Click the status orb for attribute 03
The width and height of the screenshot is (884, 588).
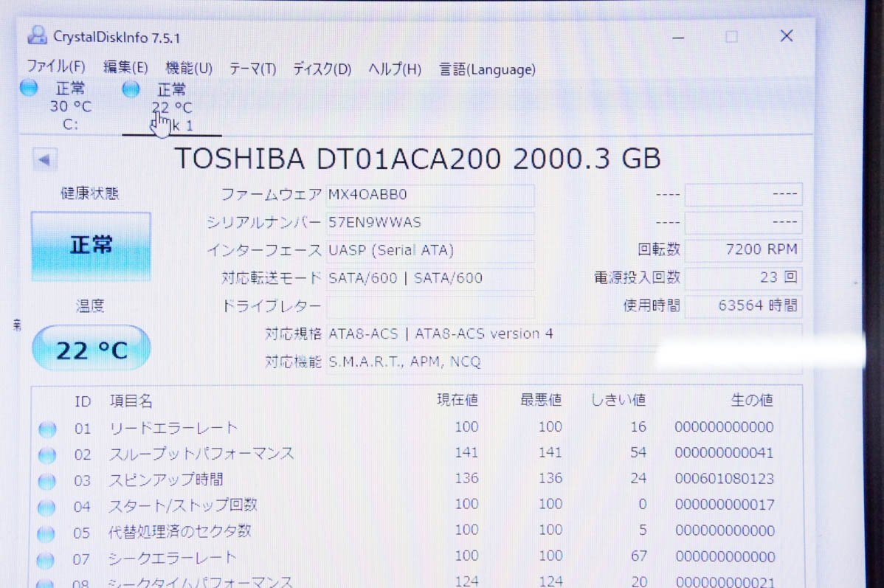46,482
